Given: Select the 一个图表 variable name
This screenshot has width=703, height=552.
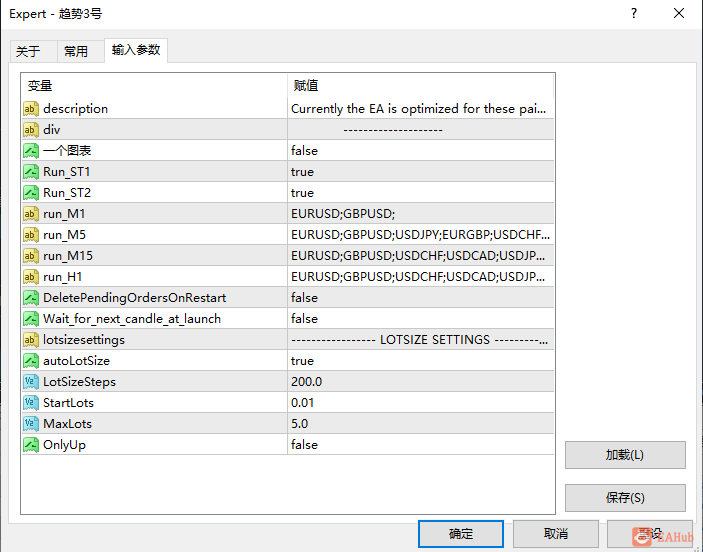Looking at the screenshot, I should [67, 151].
